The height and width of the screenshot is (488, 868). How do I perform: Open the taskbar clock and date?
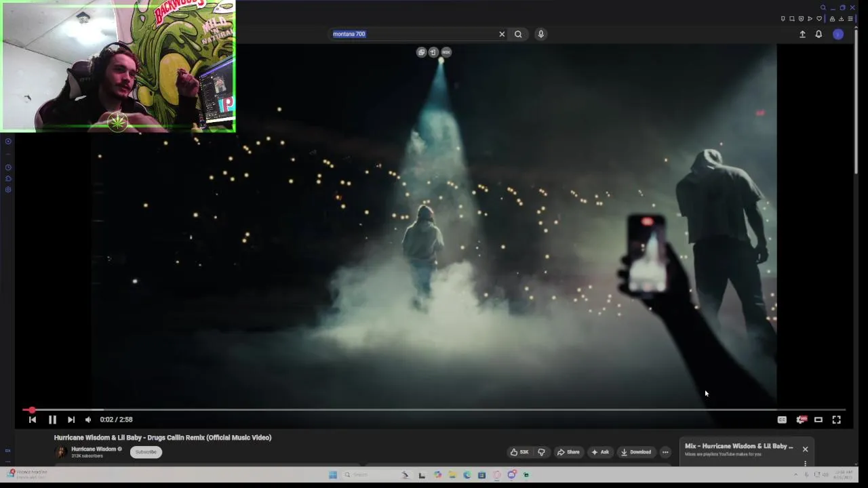click(844, 475)
